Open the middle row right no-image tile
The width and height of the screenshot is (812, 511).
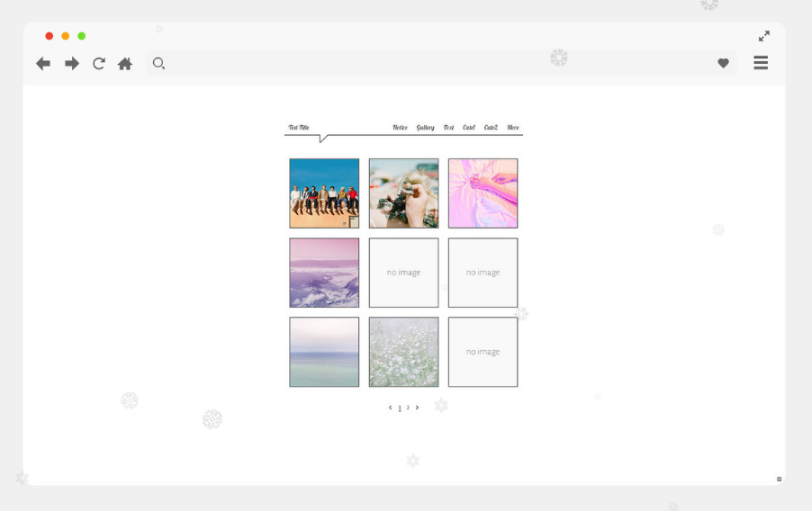[483, 273]
